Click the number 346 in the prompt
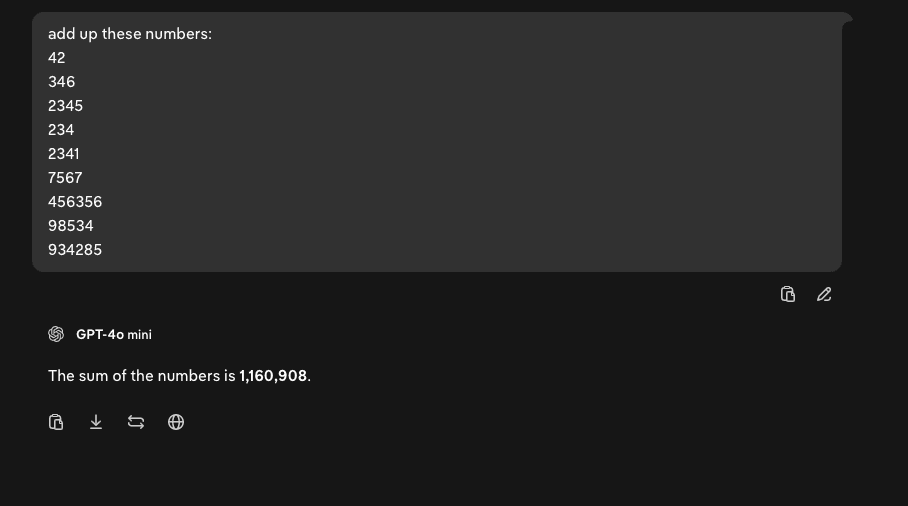The width and height of the screenshot is (908, 506). coord(62,82)
